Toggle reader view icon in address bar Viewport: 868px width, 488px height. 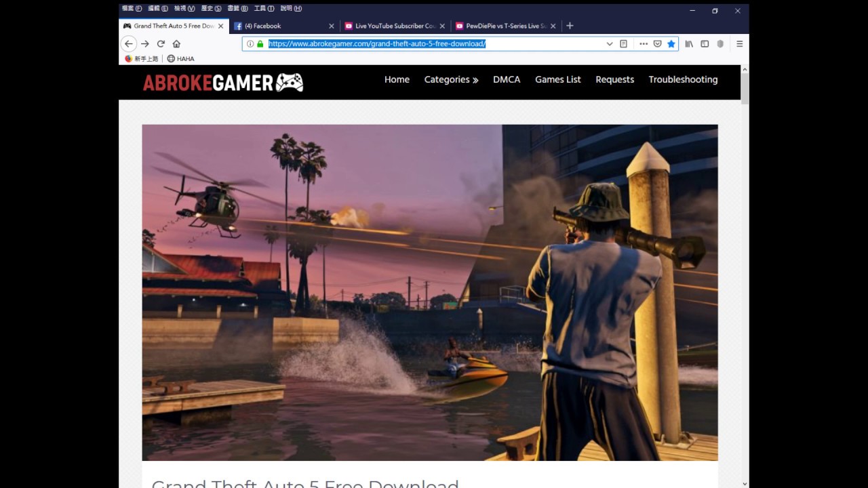[623, 43]
